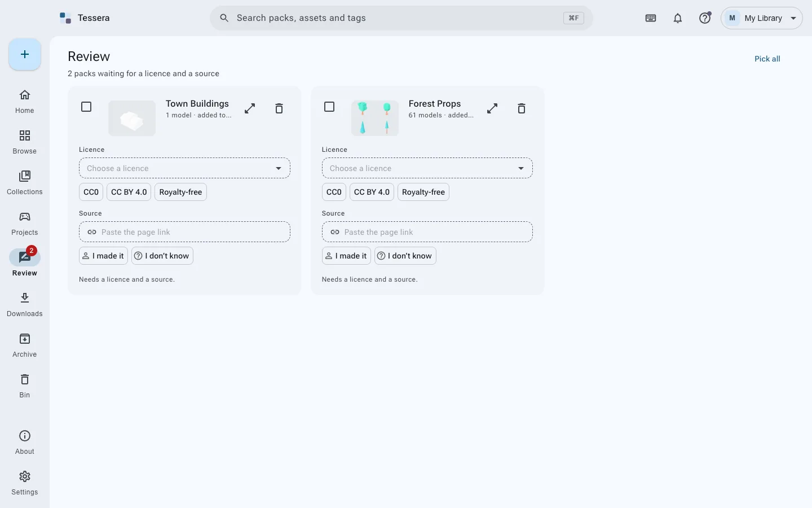Open Town Buildings licence dropdown
812x508 pixels.
click(x=184, y=168)
